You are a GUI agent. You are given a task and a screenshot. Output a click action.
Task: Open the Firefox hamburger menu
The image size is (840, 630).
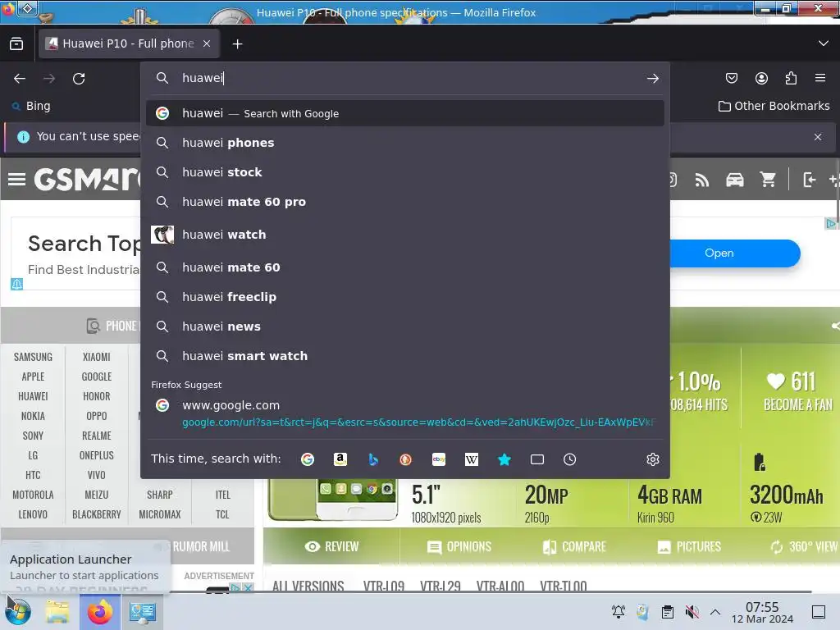coord(820,78)
